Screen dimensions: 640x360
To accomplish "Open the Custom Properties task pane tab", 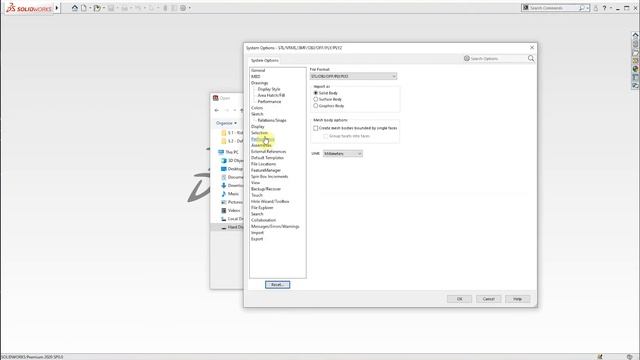I will (x=635, y=77).
